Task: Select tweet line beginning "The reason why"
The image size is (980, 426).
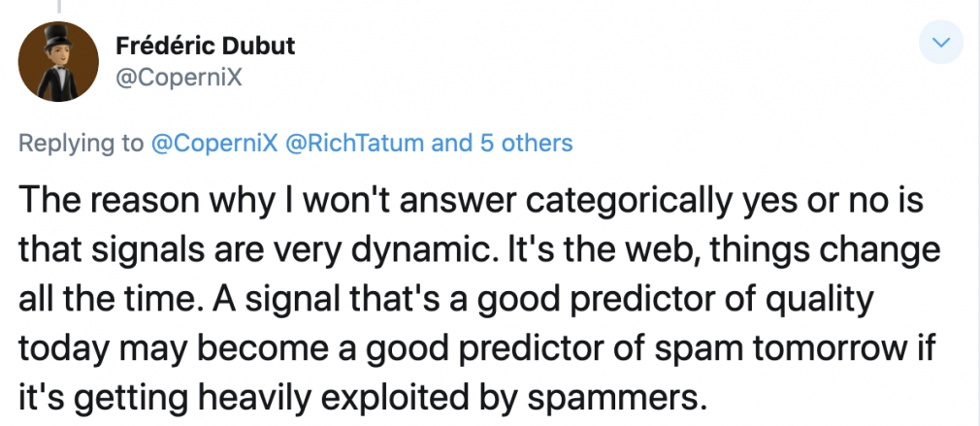Action: click(x=471, y=201)
